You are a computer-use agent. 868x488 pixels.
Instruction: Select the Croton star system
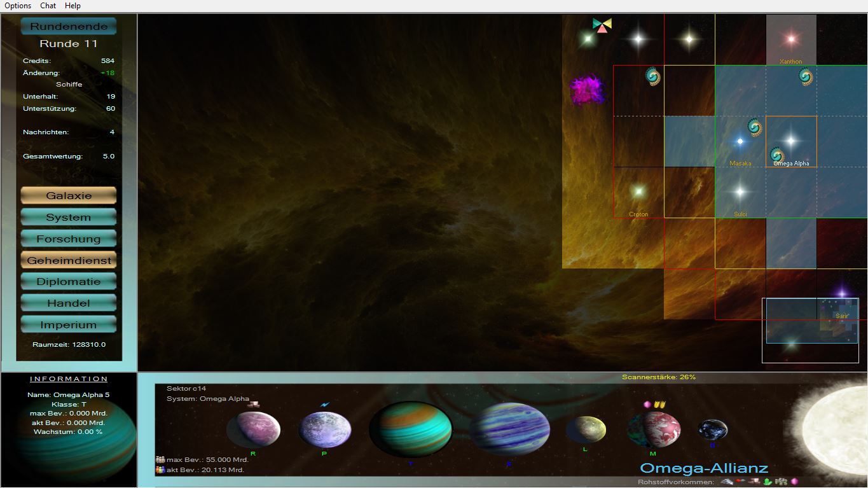[x=638, y=192]
